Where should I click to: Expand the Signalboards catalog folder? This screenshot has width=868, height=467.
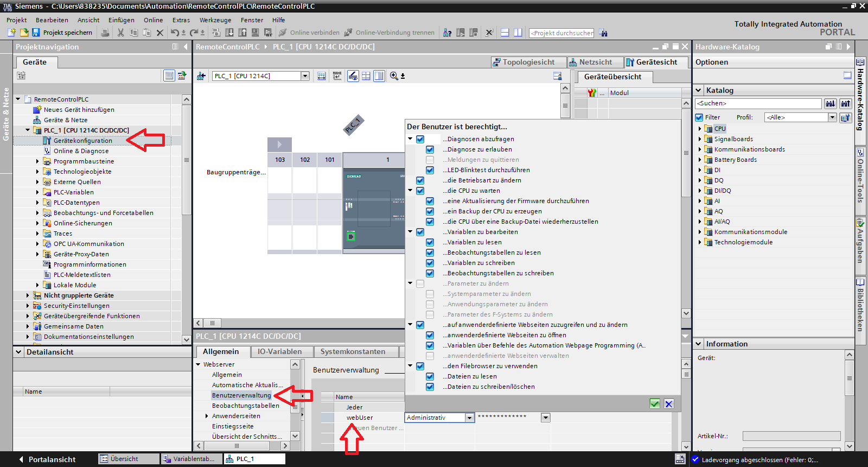pos(699,139)
